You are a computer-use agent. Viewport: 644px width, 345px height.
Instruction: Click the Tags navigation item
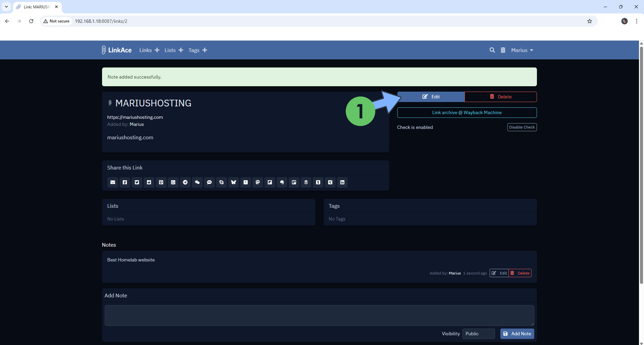tap(194, 50)
